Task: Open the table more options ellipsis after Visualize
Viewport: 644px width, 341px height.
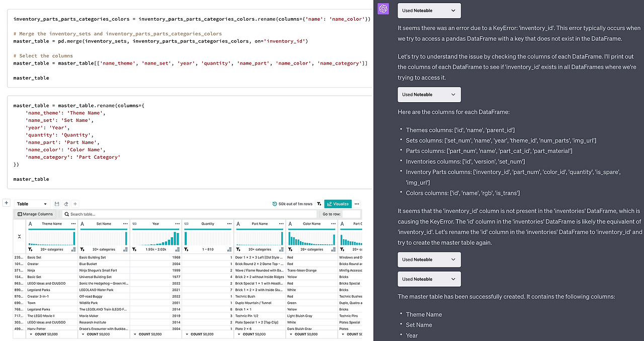Action: click(x=357, y=204)
